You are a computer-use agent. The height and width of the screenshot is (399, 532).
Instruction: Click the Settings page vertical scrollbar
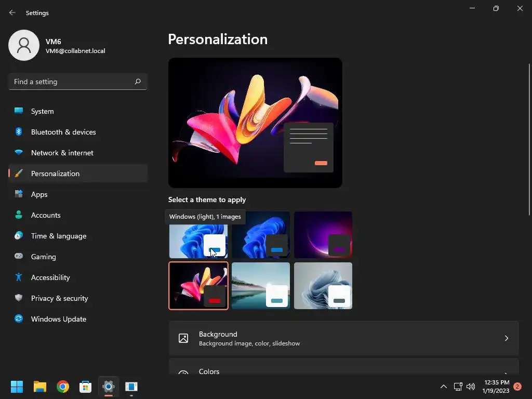click(x=529, y=139)
